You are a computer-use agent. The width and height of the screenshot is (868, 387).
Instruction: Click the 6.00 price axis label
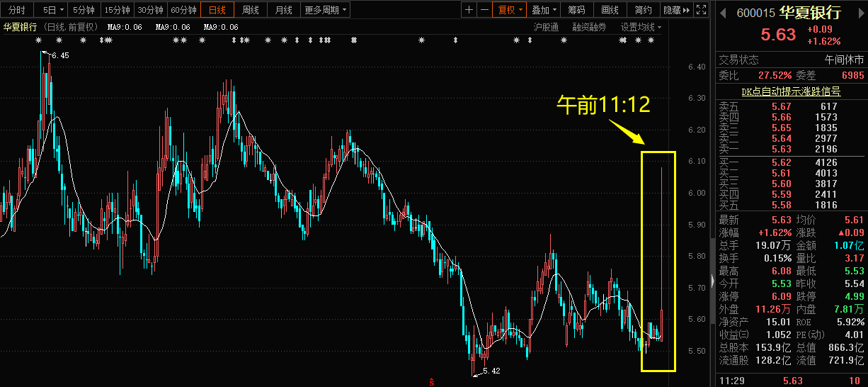(695, 193)
